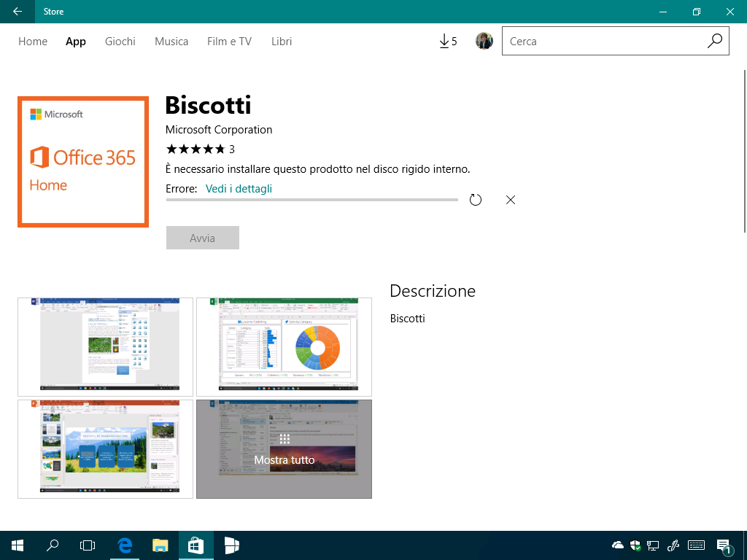Open the Word screenshot thumbnail
This screenshot has height=560, width=747.
(x=105, y=347)
